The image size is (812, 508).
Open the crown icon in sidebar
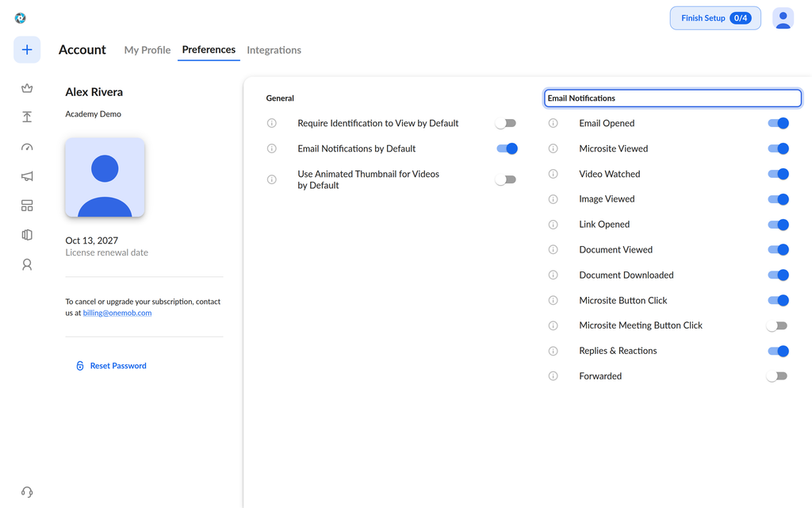[27, 88]
